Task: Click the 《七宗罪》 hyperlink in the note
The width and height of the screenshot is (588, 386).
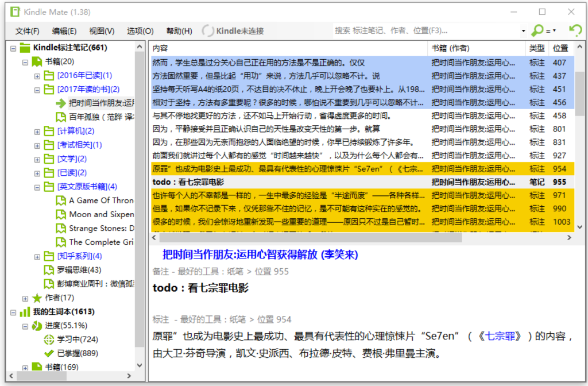Action: click(502, 337)
